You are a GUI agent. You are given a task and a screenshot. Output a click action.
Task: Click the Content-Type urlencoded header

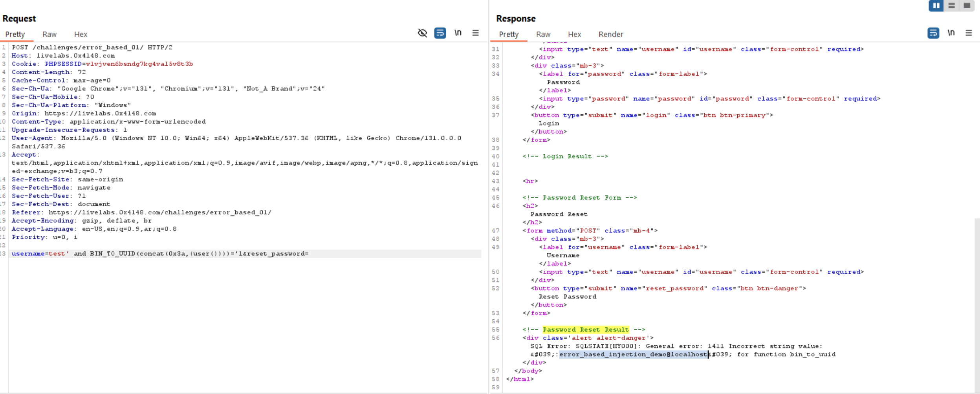point(109,122)
